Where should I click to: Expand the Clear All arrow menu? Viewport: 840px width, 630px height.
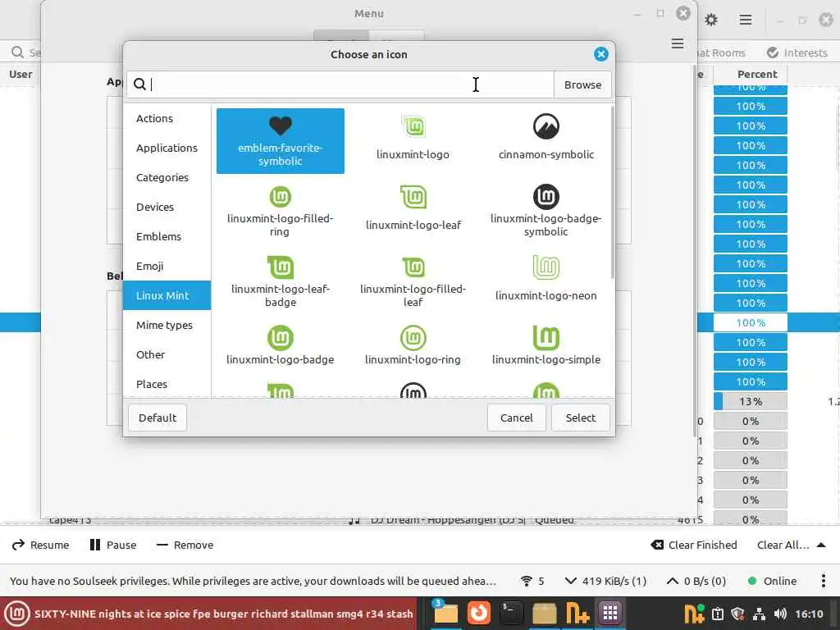click(x=820, y=545)
